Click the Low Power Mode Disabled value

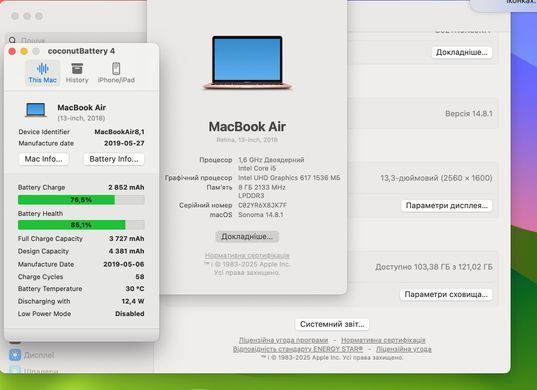(129, 314)
